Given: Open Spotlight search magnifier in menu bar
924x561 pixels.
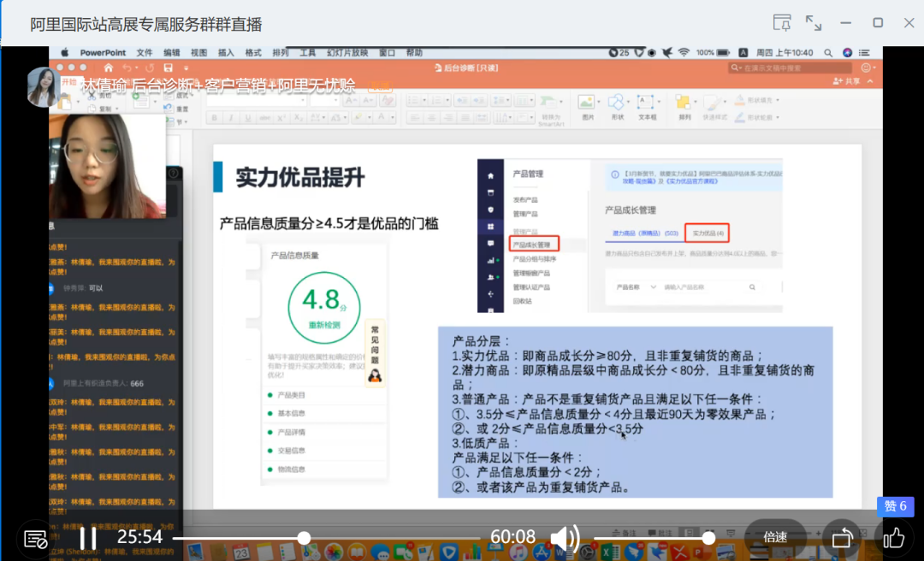Looking at the screenshot, I should point(828,53).
